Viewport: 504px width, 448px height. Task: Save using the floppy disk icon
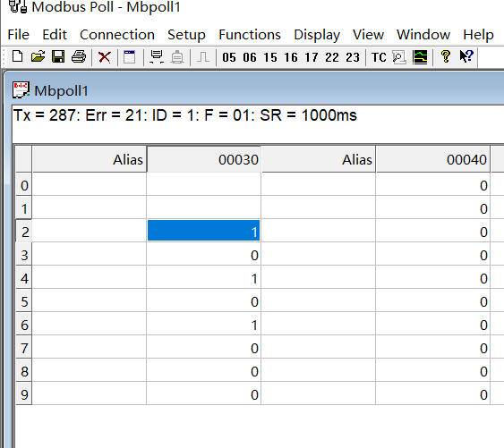[58, 57]
